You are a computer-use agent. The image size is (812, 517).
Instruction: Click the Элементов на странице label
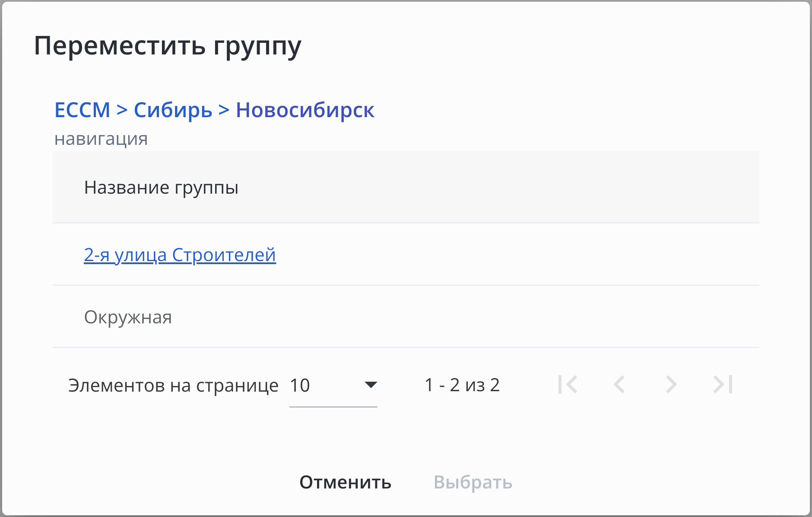173,385
